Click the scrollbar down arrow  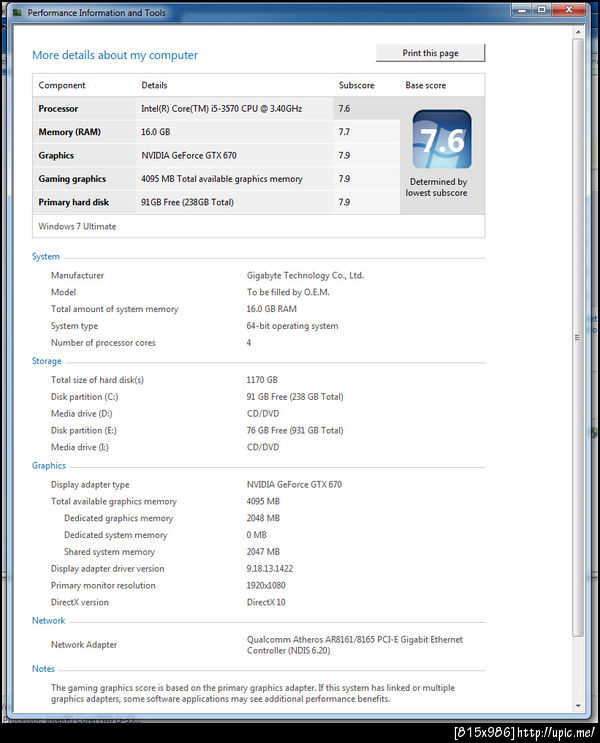coord(578,706)
